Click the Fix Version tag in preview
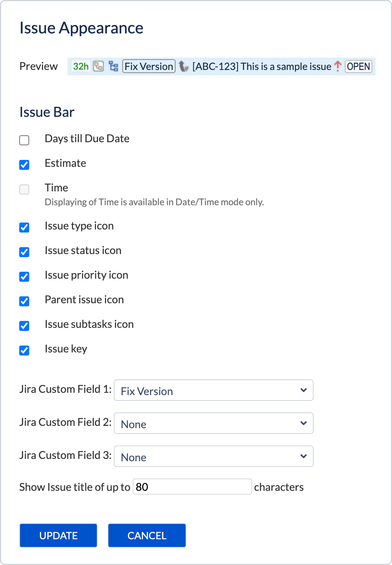 pyautogui.click(x=149, y=66)
